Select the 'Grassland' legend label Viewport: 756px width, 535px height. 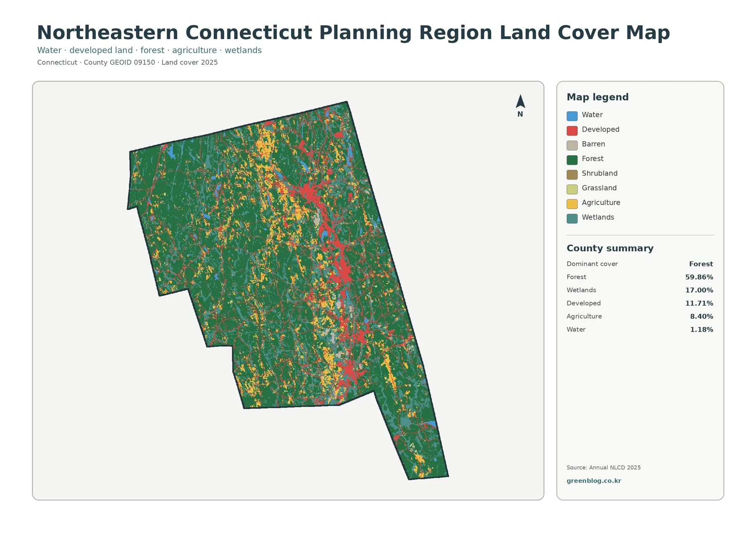pos(599,188)
